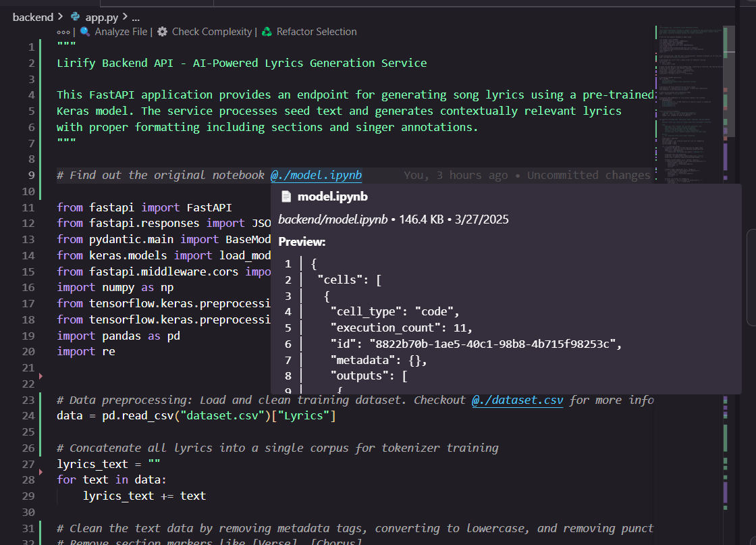The height and width of the screenshot is (545, 756).
Task: Select the backend folder breadcrumb
Action: click(x=32, y=17)
